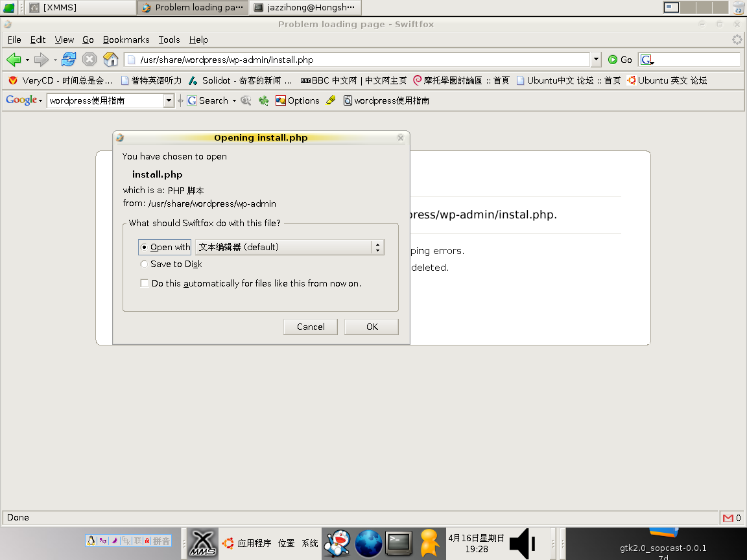Image resolution: width=747 pixels, height=560 pixels.
Task: Open the 摩托學園討論區 bookmark
Action: [461, 80]
